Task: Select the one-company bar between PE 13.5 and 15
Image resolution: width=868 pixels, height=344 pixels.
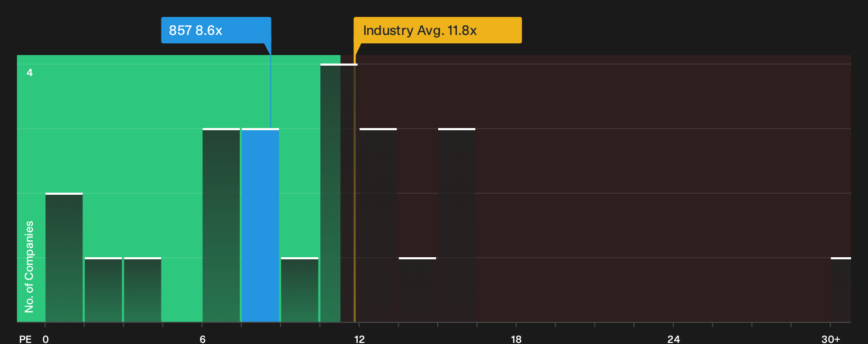Action: coord(418,290)
